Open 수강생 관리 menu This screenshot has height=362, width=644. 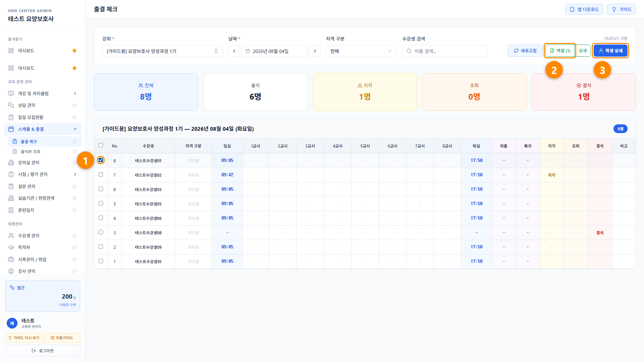(43, 236)
